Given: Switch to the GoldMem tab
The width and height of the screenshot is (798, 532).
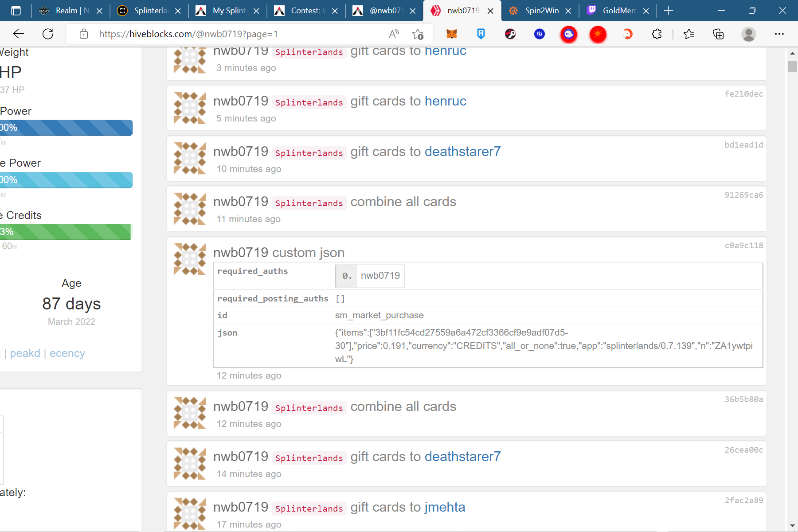Looking at the screenshot, I should (x=618, y=11).
